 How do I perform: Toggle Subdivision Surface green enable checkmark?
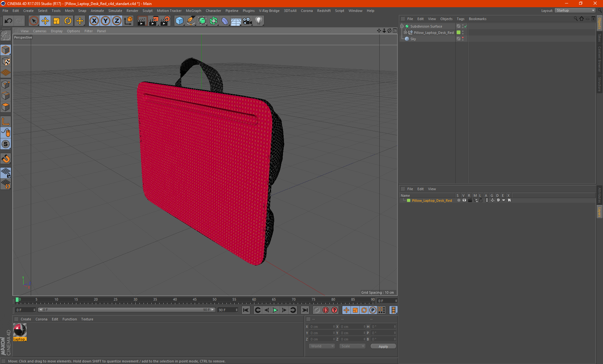tap(466, 26)
